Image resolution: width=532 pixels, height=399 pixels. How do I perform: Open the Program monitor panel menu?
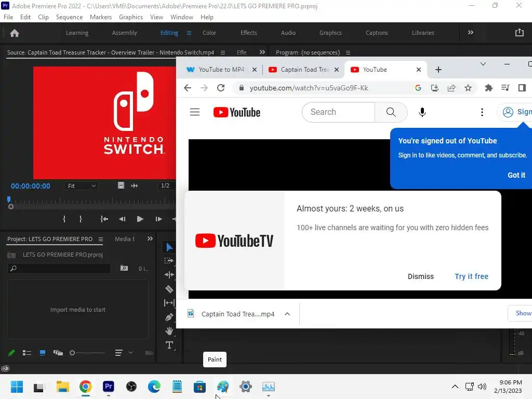coord(348,52)
